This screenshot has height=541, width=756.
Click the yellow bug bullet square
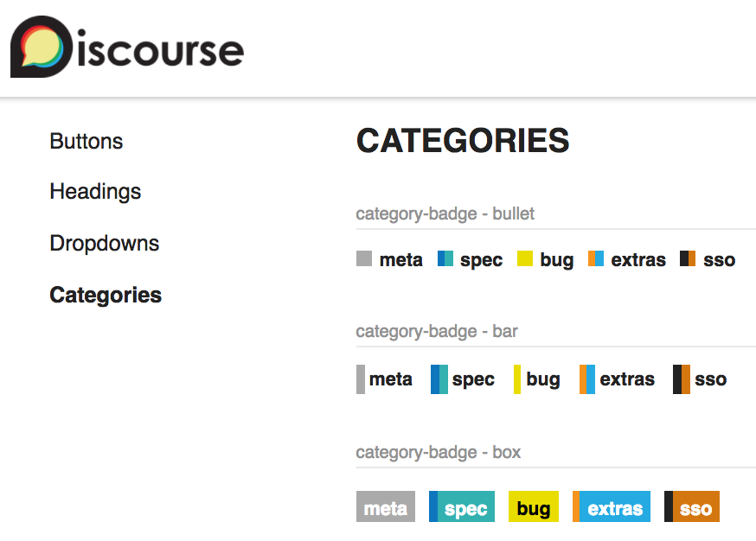pos(525,258)
